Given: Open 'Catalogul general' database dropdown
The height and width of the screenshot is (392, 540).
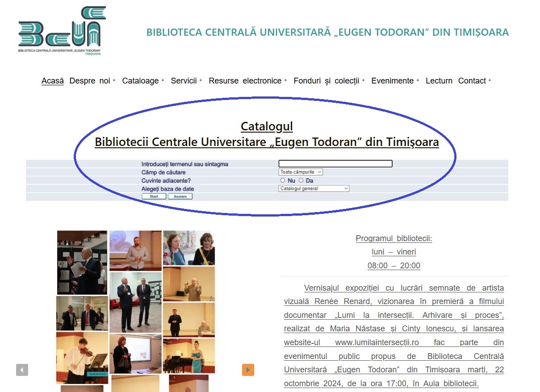Looking at the screenshot, I should tap(314, 188).
